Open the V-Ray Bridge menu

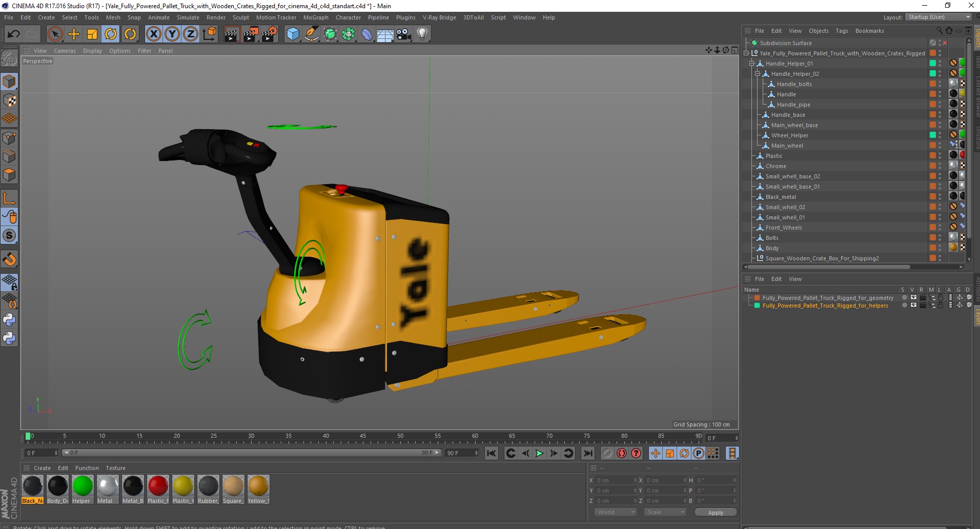click(439, 17)
